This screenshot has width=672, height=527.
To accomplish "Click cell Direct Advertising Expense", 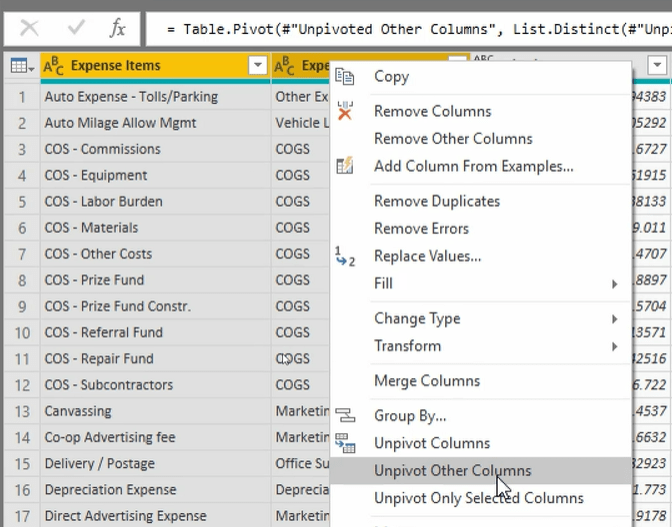I will 156,515.
